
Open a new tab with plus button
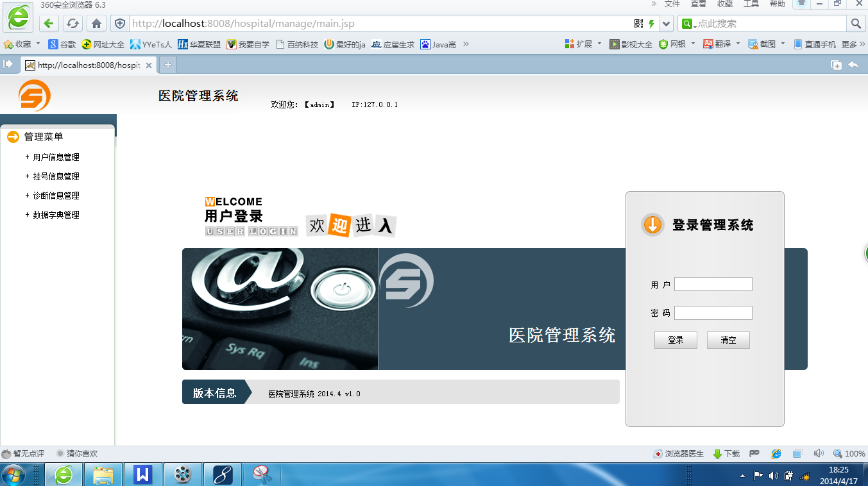[x=167, y=65]
